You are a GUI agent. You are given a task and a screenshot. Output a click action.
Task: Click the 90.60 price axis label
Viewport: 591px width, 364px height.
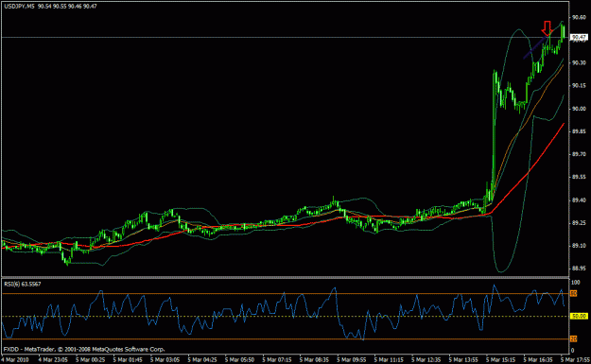click(x=579, y=17)
